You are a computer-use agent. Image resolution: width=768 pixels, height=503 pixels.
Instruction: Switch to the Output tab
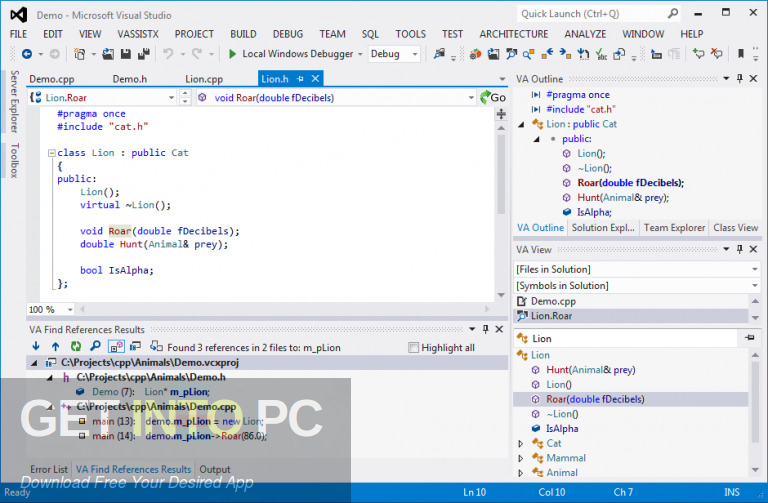215,469
